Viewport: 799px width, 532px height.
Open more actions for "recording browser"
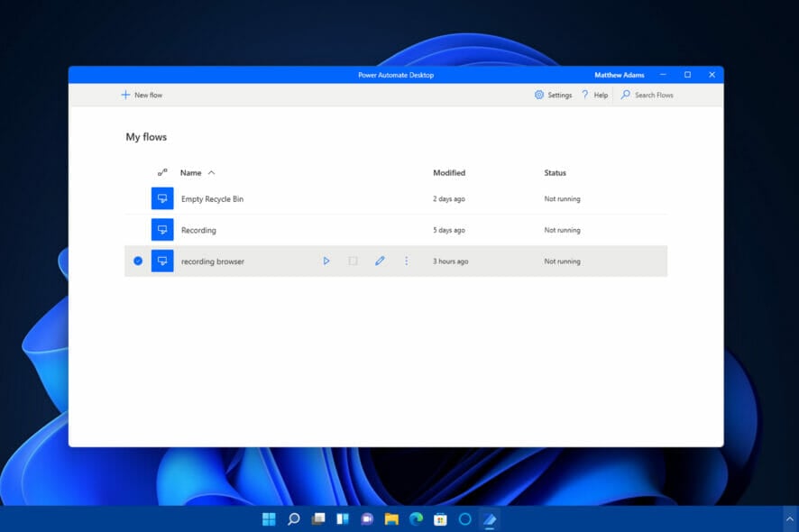click(406, 261)
